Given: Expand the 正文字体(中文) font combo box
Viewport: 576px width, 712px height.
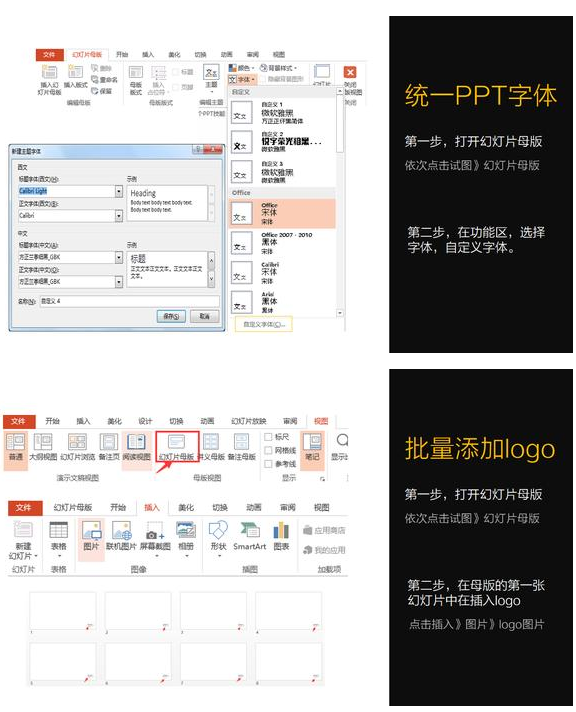Looking at the screenshot, I should coord(119,282).
